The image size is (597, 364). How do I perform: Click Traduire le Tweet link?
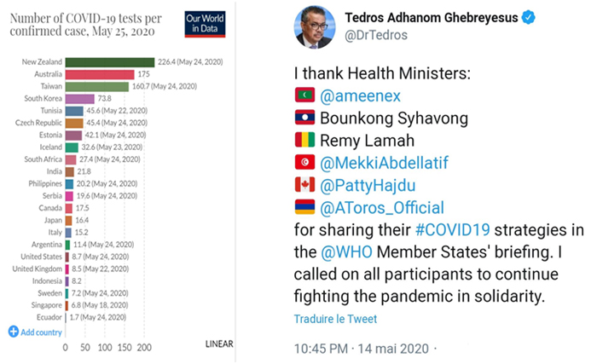[x=335, y=319]
